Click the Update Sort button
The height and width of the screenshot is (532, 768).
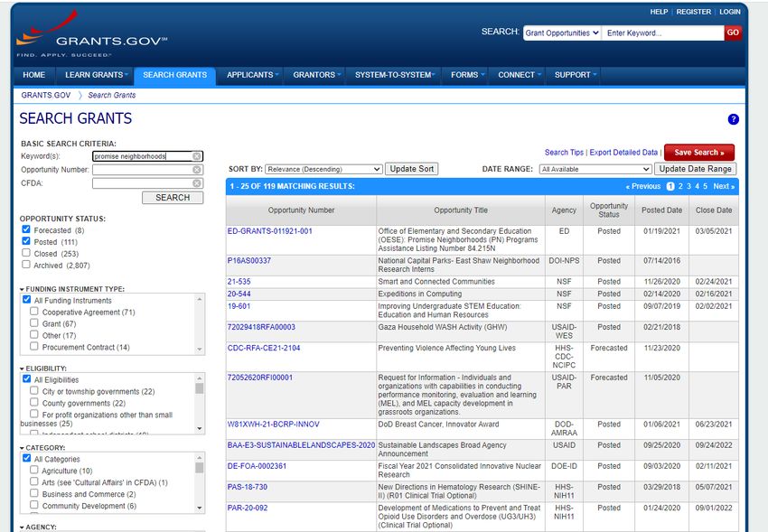[x=411, y=169]
